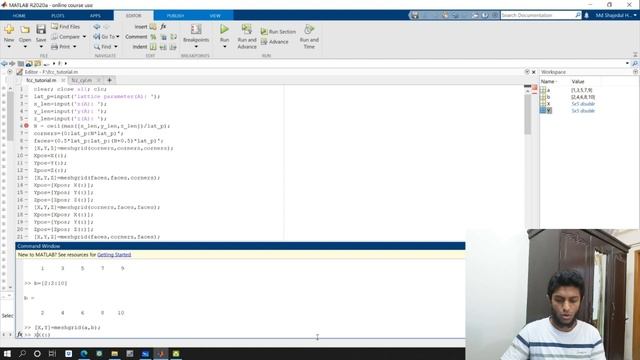Image resolution: width=640 pixels, height=360 pixels.
Task: Click the Run and Advance icon
Action: pyautogui.click(x=247, y=29)
